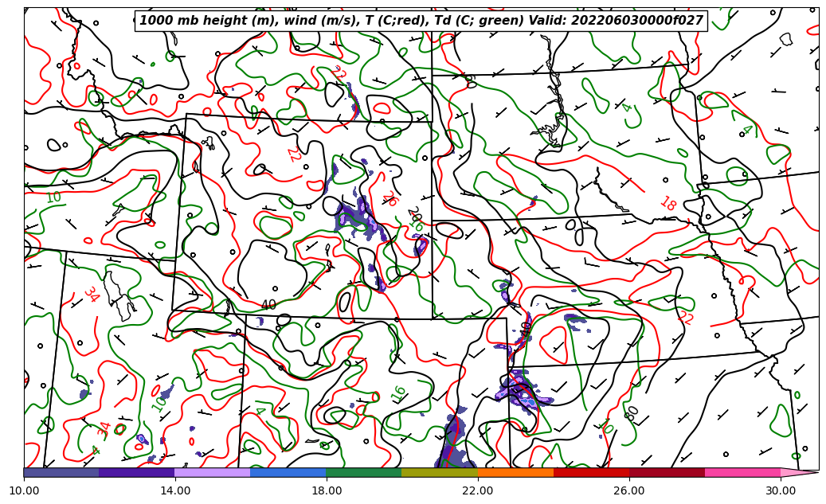Screen dimensions: 826x504
Task: Select the 18.00 tick label on colorbar
Action: 327,490
